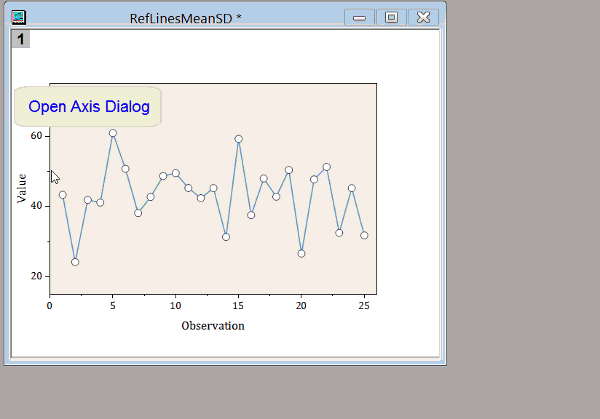Click the 20 tick label on Y axis

click(x=37, y=276)
